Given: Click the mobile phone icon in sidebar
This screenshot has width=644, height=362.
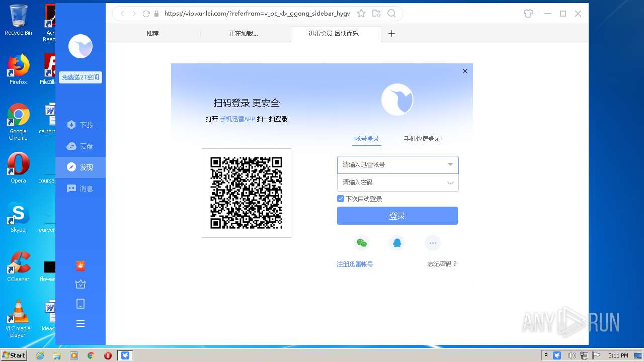Looking at the screenshot, I should [x=80, y=304].
